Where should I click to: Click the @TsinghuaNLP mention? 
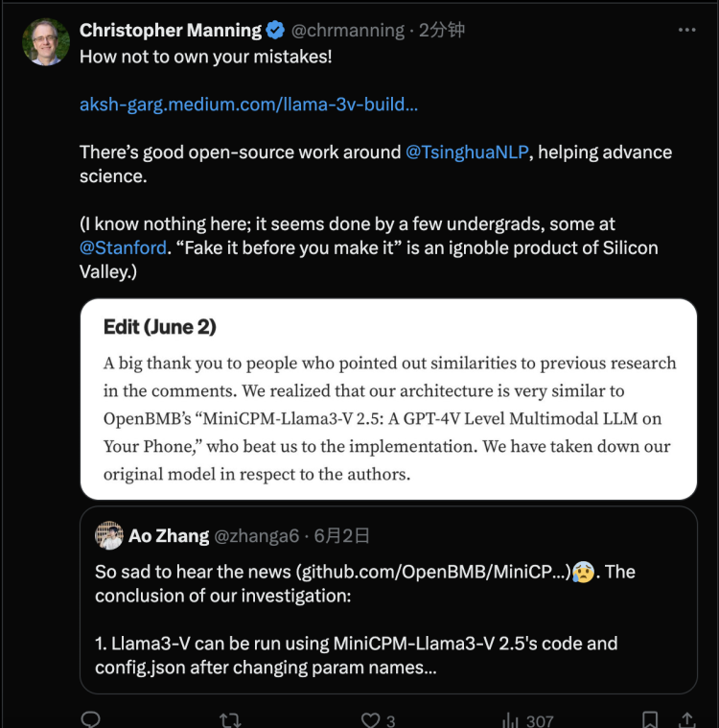coord(467,152)
